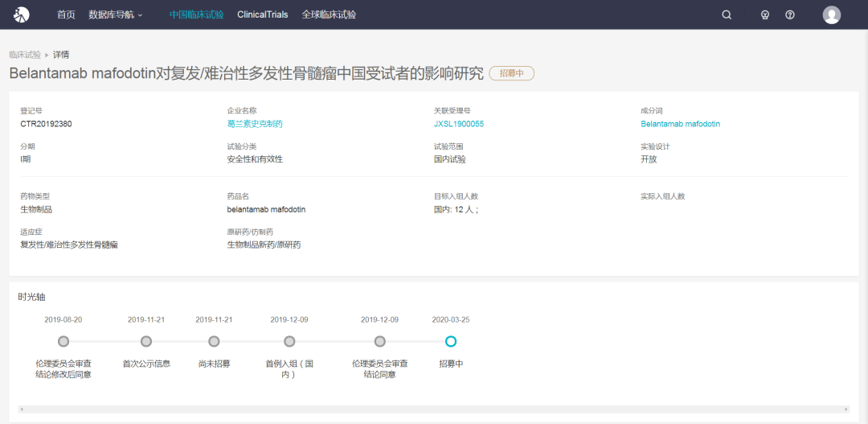The height and width of the screenshot is (424, 868).
Task: Open the JXSL1900055 acceptance number link
Action: 459,124
